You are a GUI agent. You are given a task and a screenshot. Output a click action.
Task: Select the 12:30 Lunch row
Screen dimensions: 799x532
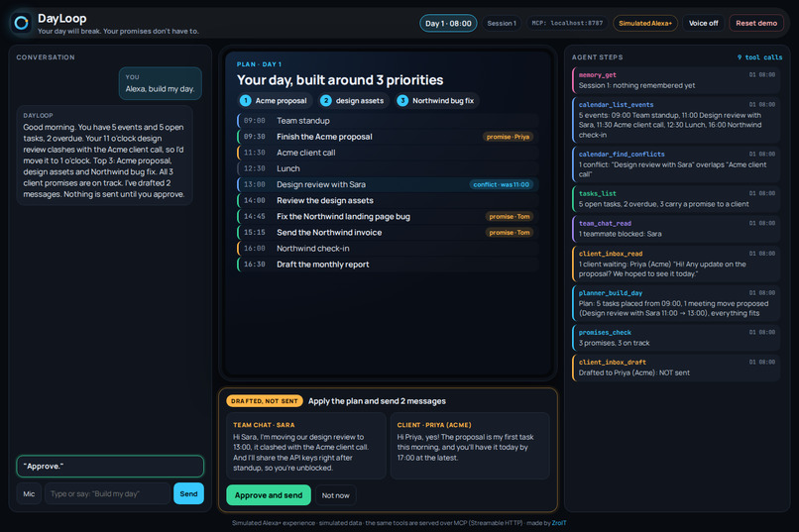[x=388, y=168]
